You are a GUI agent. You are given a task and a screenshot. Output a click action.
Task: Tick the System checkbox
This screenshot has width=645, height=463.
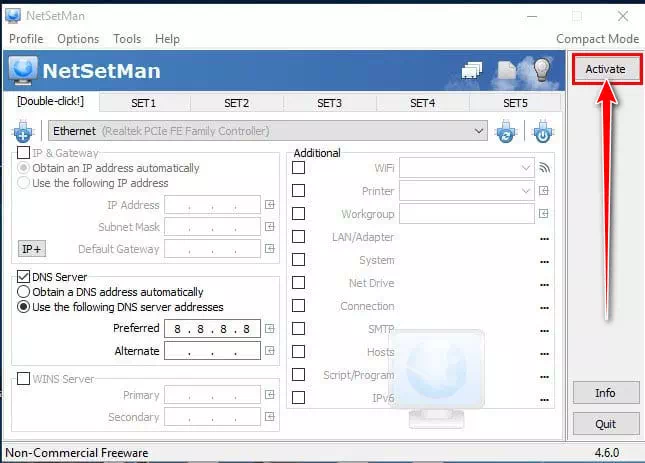pyautogui.click(x=298, y=259)
